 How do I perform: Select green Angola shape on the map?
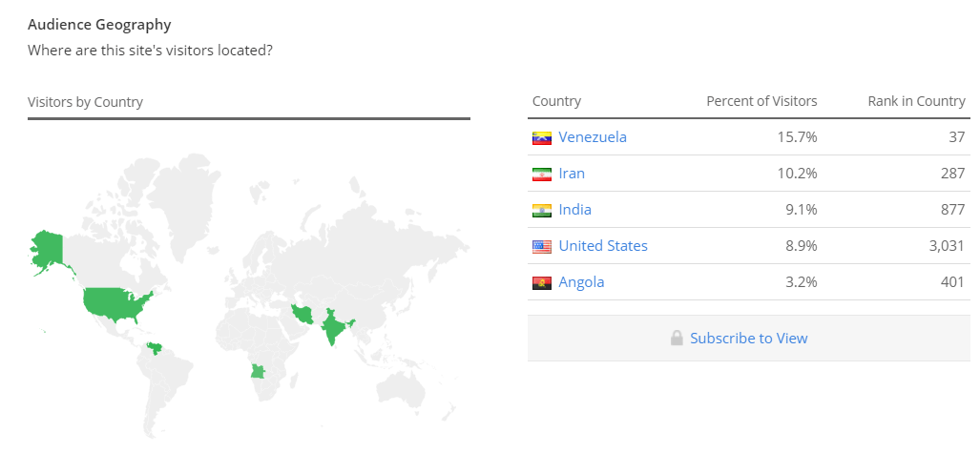click(259, 371)
